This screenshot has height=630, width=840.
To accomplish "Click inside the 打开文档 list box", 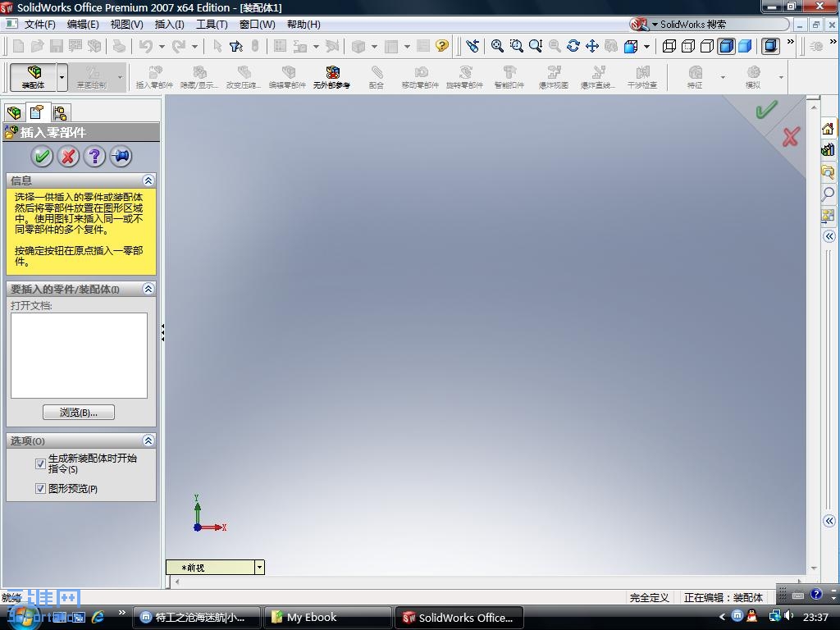I will pos(79,356).
